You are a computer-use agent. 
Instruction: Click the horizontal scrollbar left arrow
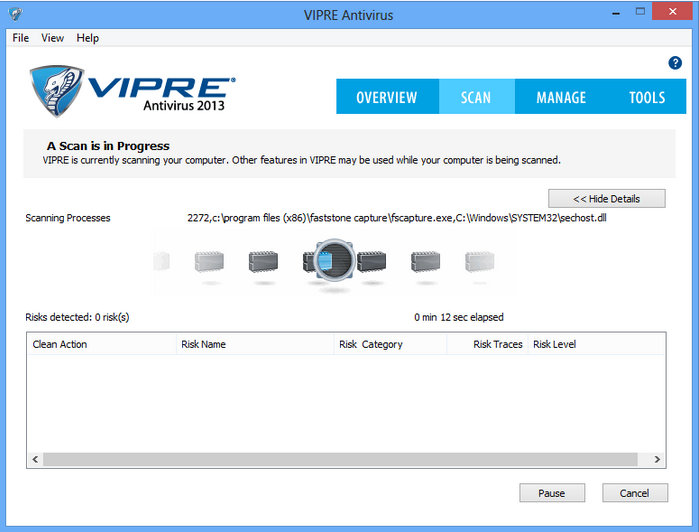tap(35, 459)
